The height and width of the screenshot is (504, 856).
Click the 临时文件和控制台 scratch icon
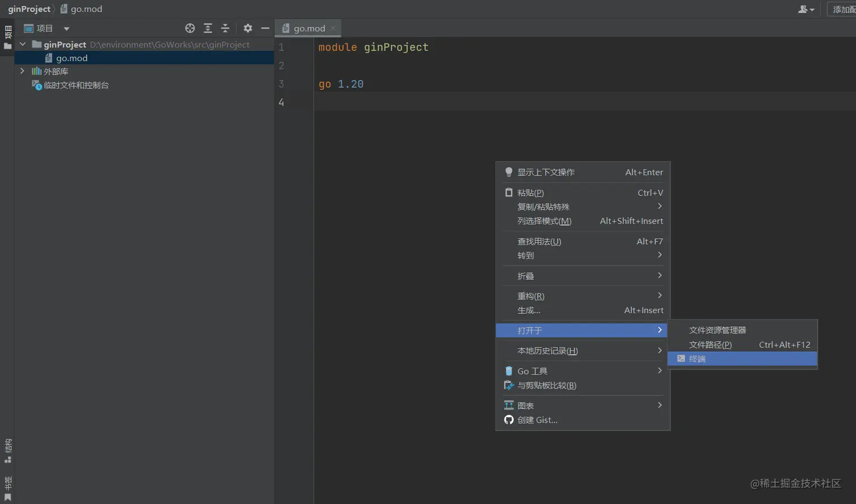tap(37, 85)
